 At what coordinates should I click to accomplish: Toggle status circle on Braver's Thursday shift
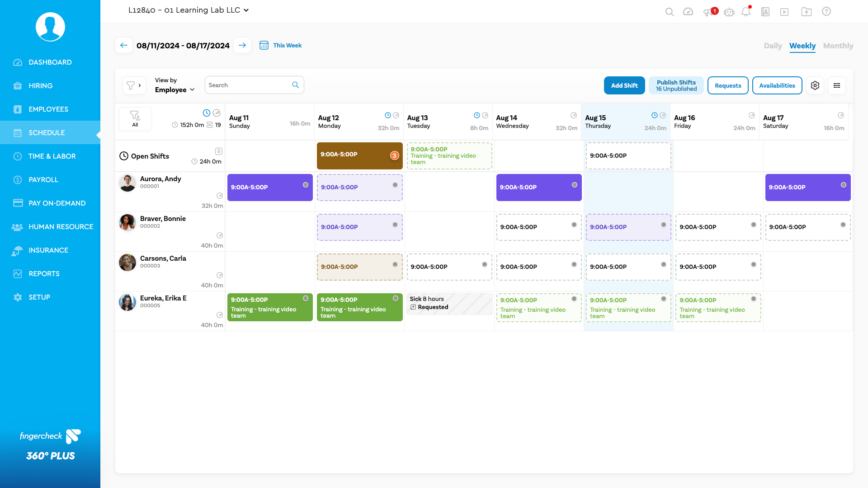[664, 225]
